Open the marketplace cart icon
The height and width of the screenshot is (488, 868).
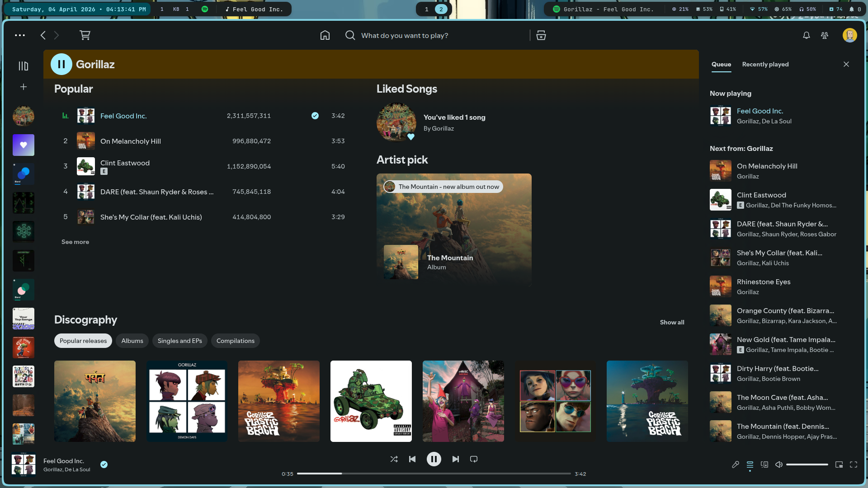click(85, 35)
